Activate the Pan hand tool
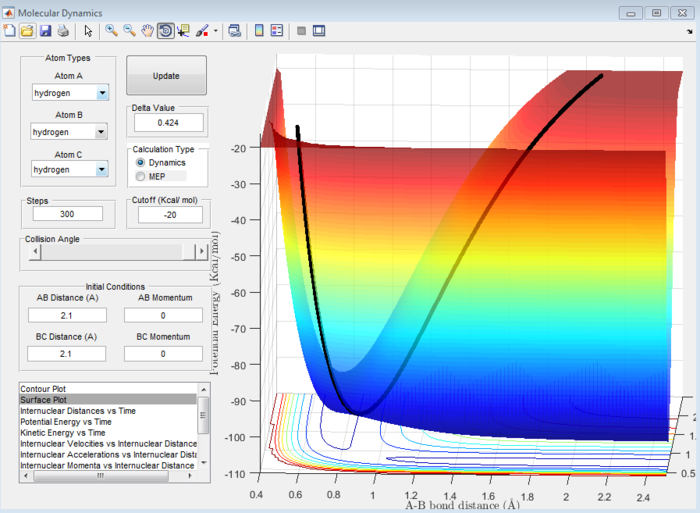700x513 pixels. tap(147, 31)
